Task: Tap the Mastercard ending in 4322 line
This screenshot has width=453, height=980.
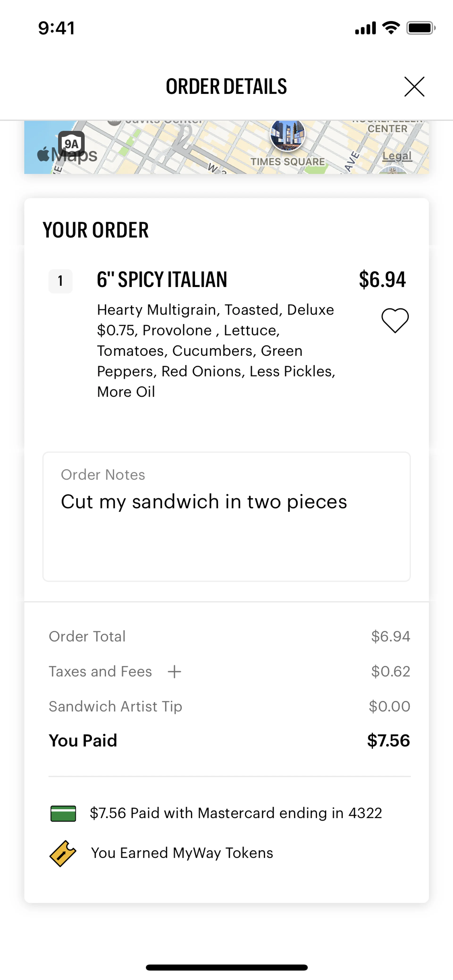Action: coord(236,813)
